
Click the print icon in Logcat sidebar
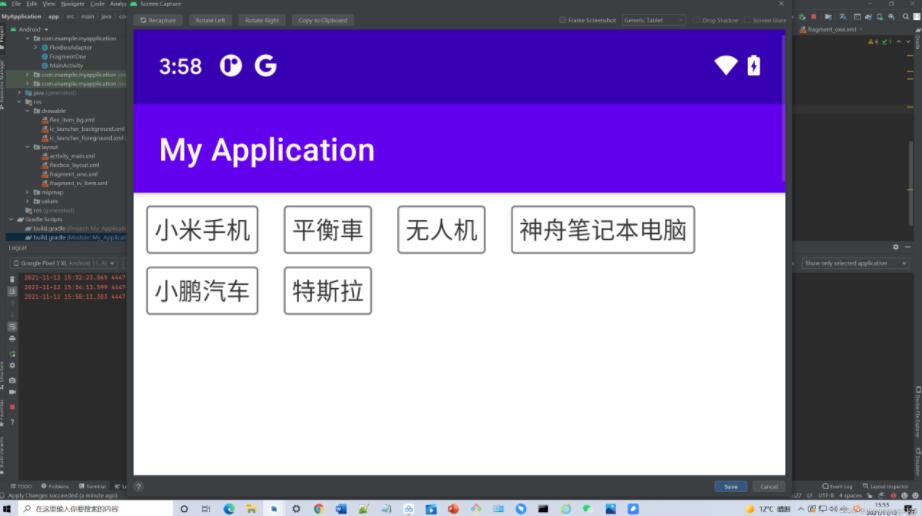click(12, 339)
